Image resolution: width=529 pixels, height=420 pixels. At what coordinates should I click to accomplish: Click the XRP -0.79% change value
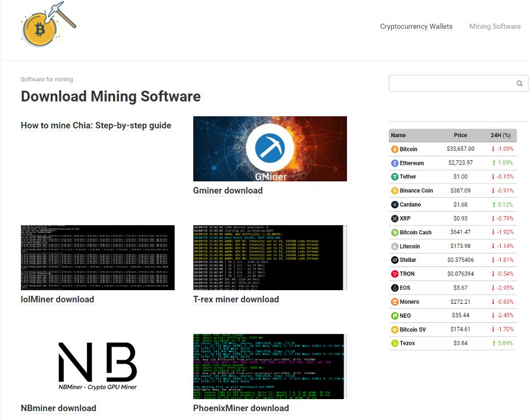[505, 218]
